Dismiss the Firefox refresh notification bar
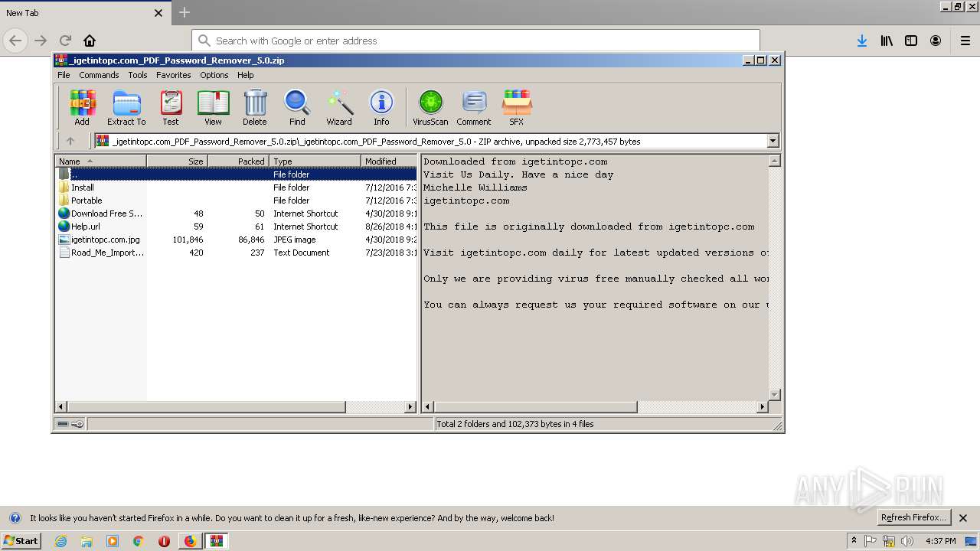 pyautogui.click(x=963, y=518)
